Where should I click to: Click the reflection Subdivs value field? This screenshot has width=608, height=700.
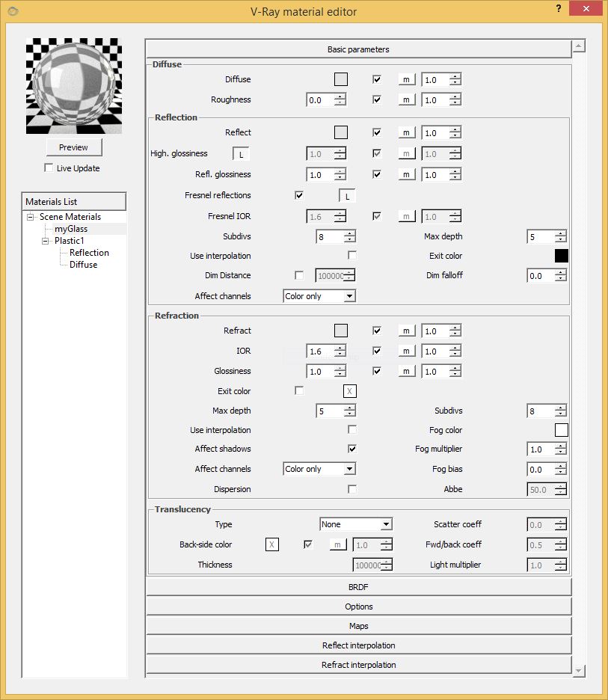point(330,237)
